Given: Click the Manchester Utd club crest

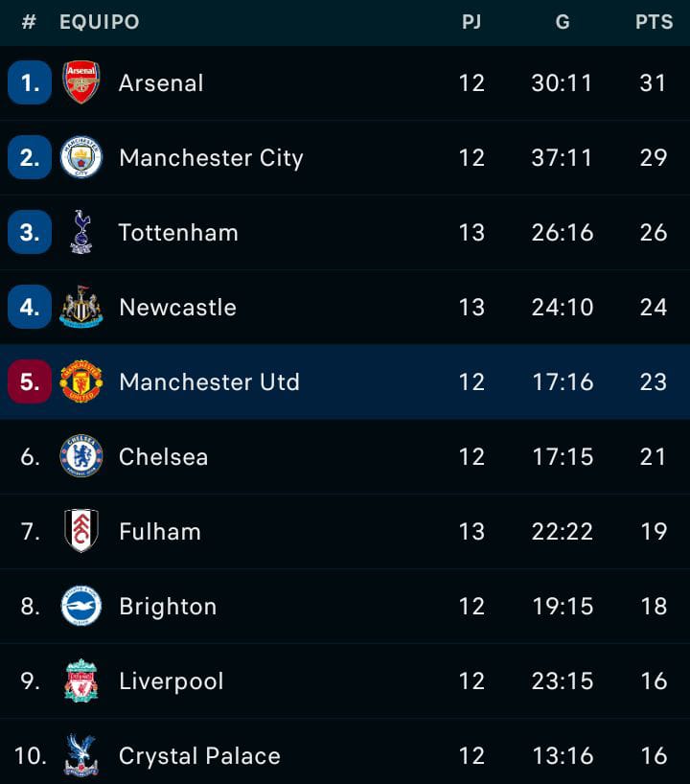Looking at the screenshot, I should pos(81,381).
